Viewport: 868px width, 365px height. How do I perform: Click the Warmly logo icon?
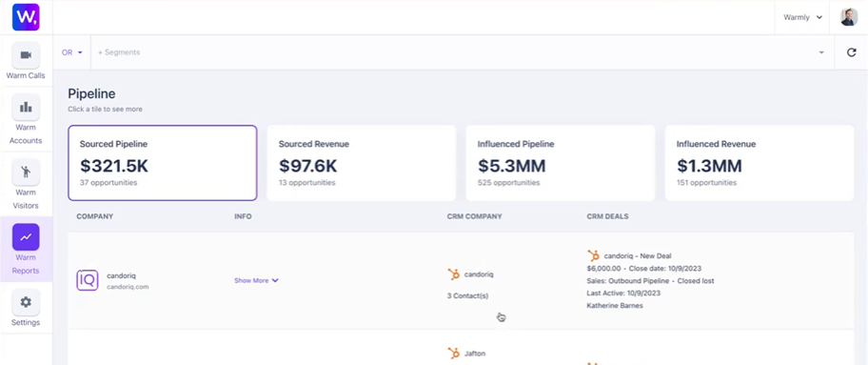[x=26, y=17]
